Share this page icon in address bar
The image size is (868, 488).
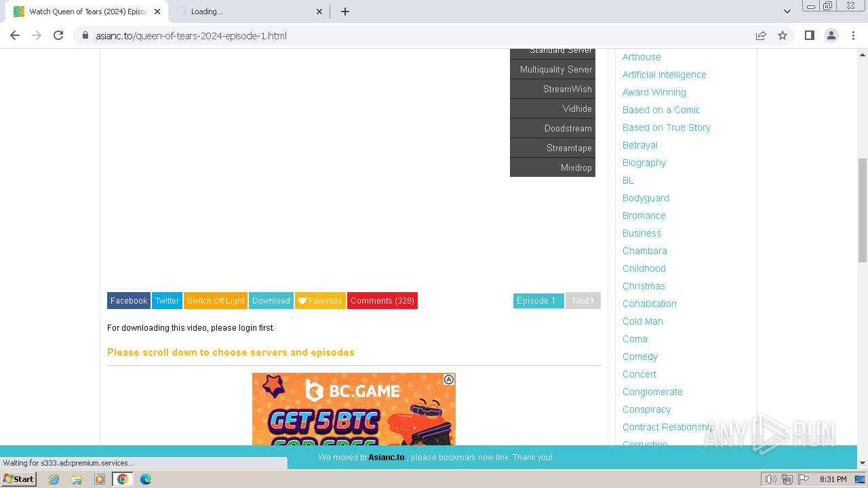[x=761, y=35]
